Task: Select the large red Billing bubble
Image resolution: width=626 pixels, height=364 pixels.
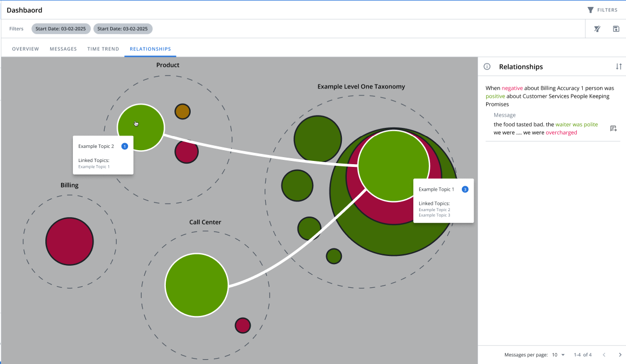Action: point(70,241)
